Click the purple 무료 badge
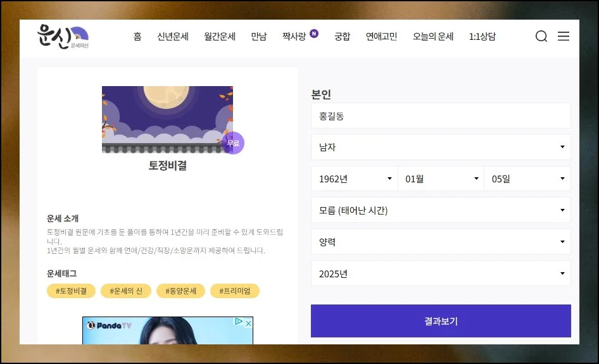 [233, 144]
